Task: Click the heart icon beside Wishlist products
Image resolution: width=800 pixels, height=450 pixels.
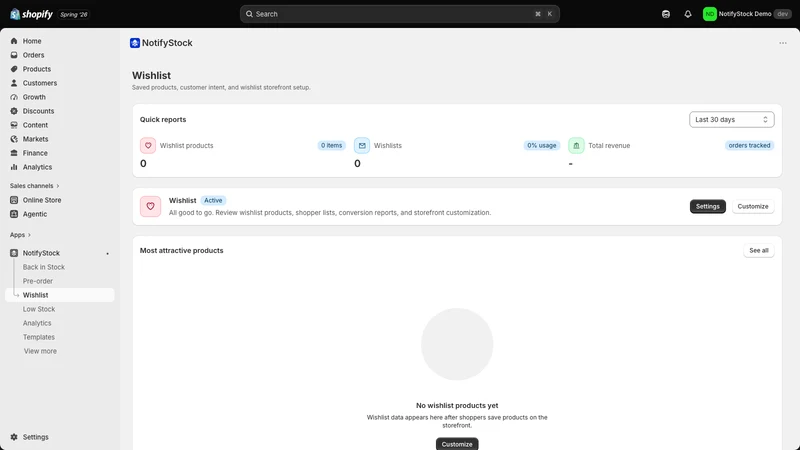Action: click(148, 145)
